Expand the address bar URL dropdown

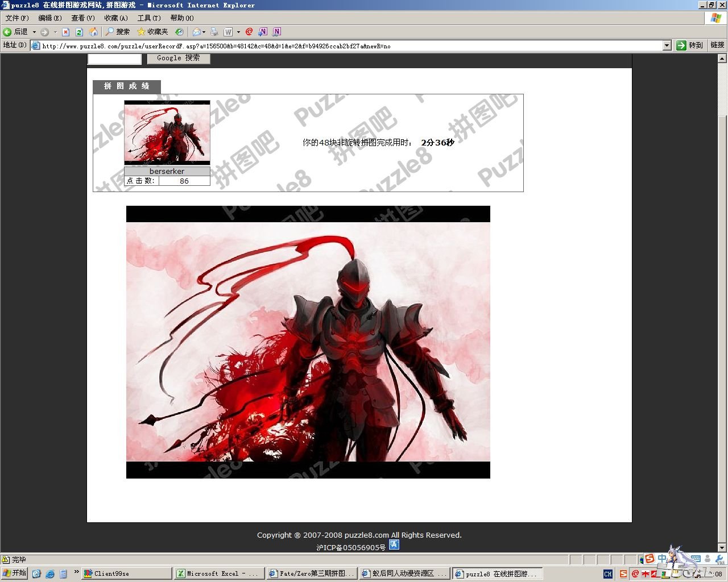pyautogui.click(x=667, y=45)
